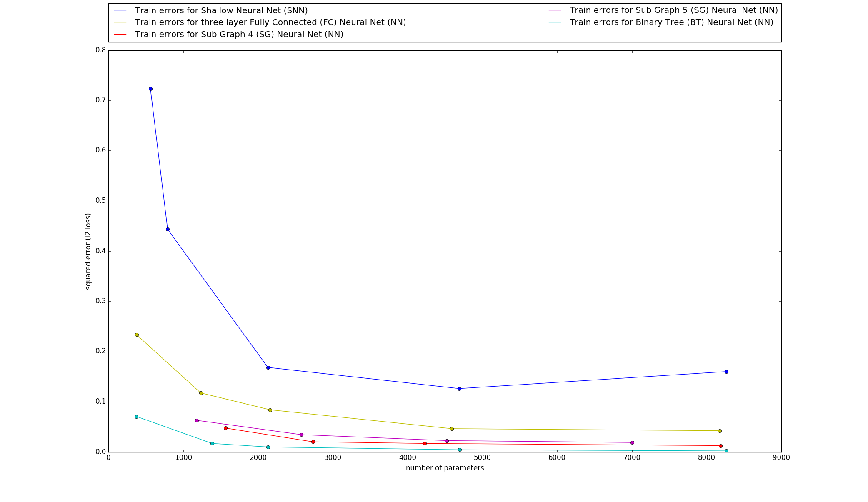Click the 'squared error (l2 loss)' y-axis label

pyautogui.click(x=88, y=251)
